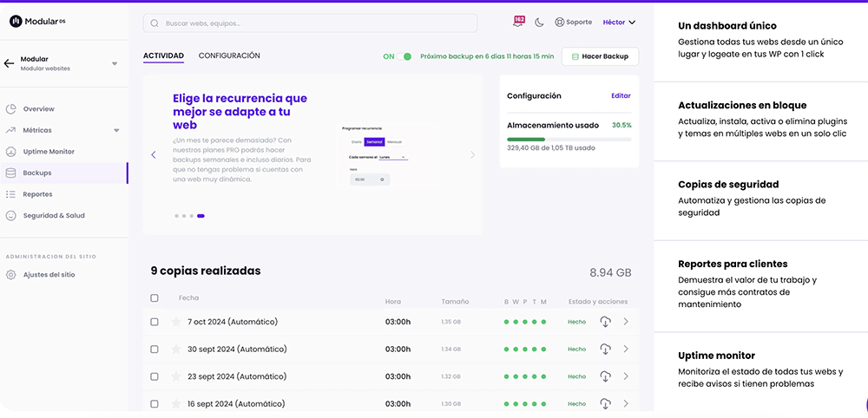Check the 7 oct 2024 backup checkbox
The height and width of the screenshot is (418, 868).
coord(155,322)
